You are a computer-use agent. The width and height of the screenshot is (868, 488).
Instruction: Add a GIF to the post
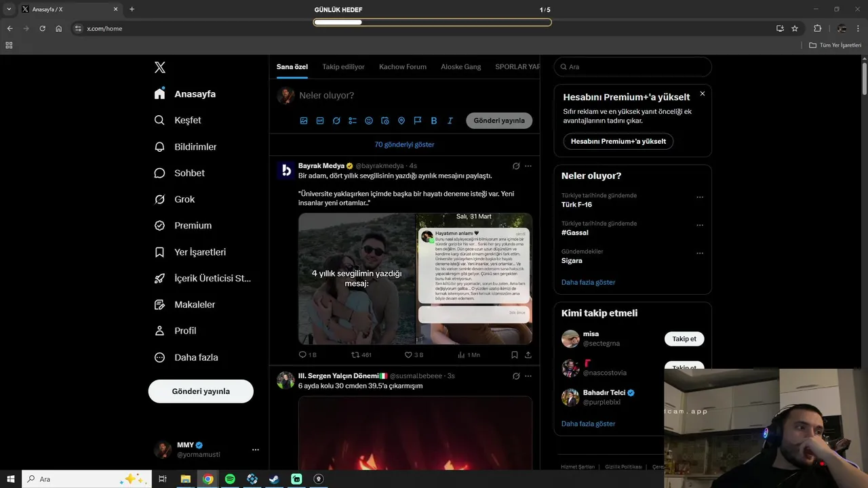pos(320,121)
